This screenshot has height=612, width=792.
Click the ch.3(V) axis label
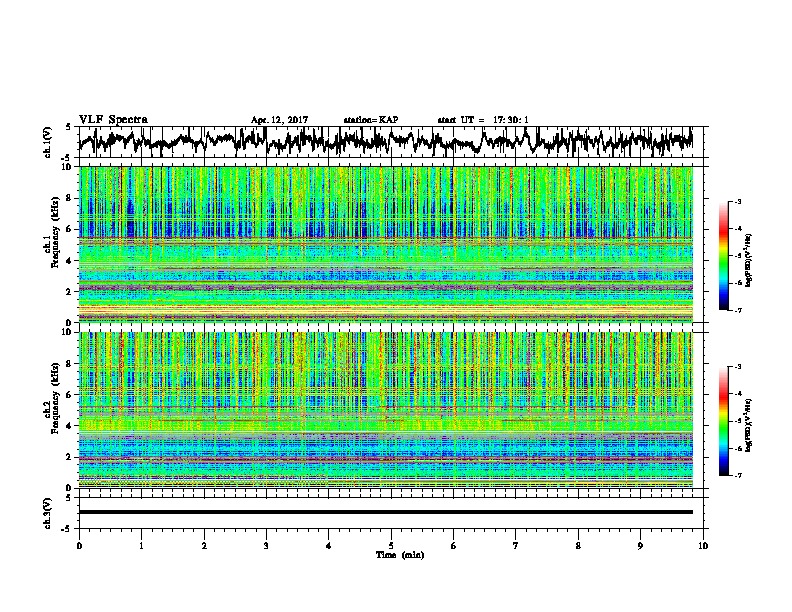pyautogui.click(x=48, y=513)
